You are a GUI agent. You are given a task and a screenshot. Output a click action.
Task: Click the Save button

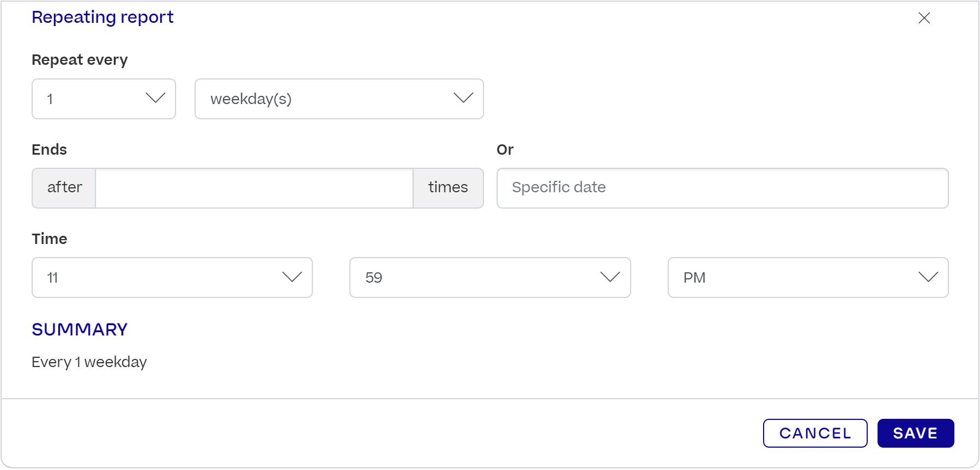(x=915, y=433)
